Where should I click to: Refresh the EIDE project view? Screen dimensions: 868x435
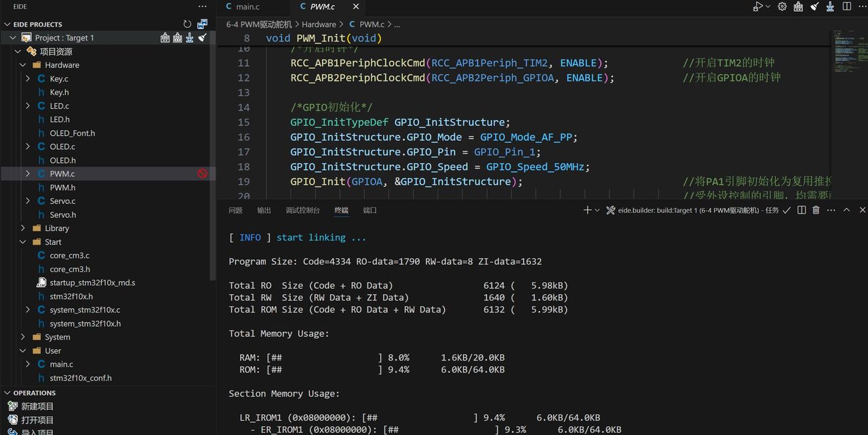tap(187, 23)
